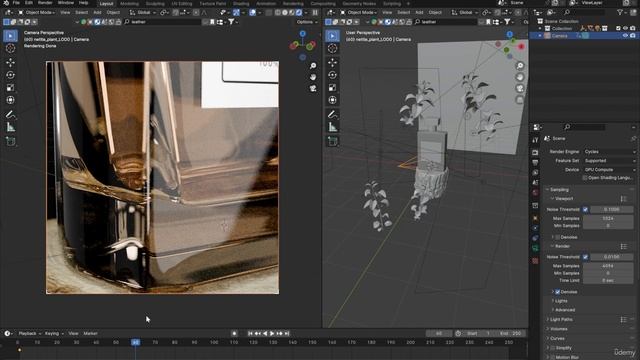Image resolution: width=640 pixels, height=360 pixels.
Task: Toggle Collection exclude checkbox in outliner
Action: [x=618, y=29]
